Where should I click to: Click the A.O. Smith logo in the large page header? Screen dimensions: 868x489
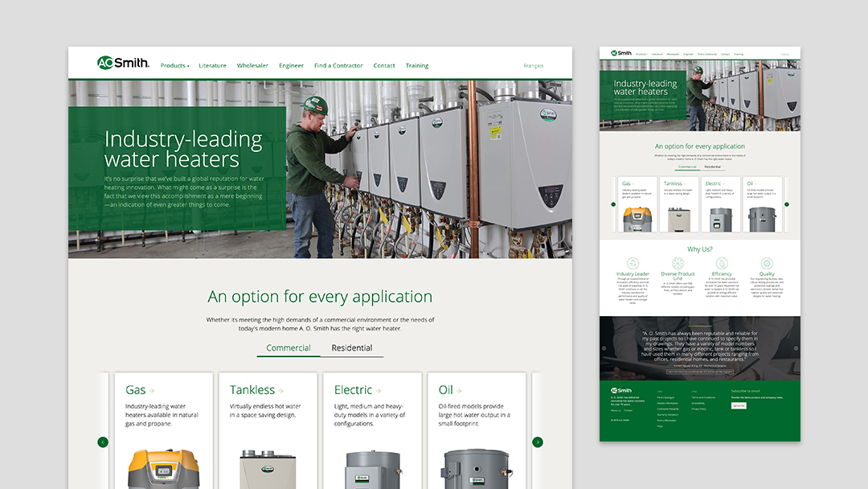[x=123, y=64]
